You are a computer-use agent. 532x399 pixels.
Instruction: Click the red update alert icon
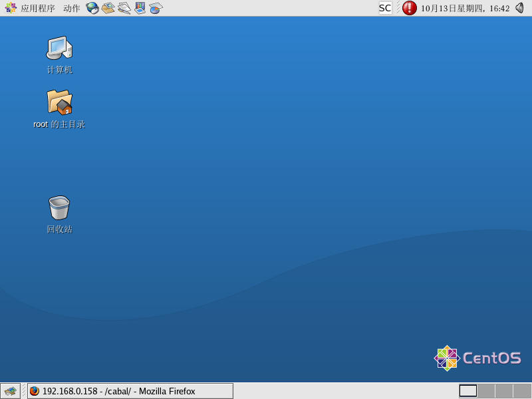(x=410, y=8)
